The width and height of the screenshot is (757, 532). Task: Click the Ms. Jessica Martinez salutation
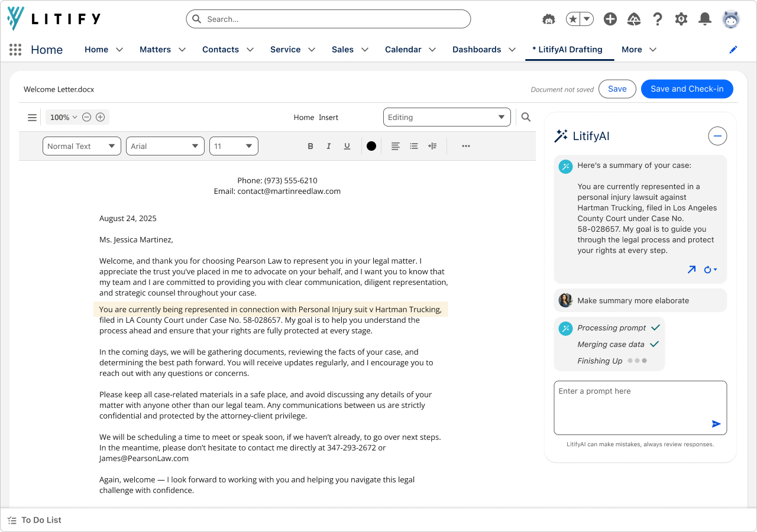136,239
